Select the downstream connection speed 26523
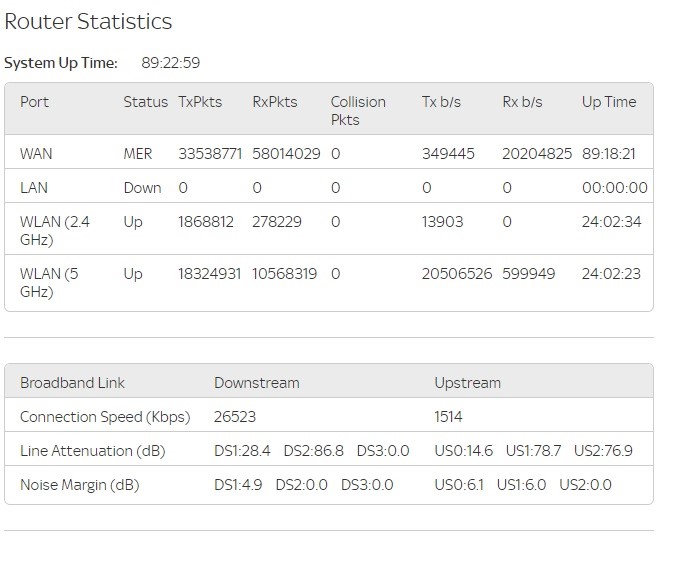The image size is (689, 585). click(x=235, y=417)
